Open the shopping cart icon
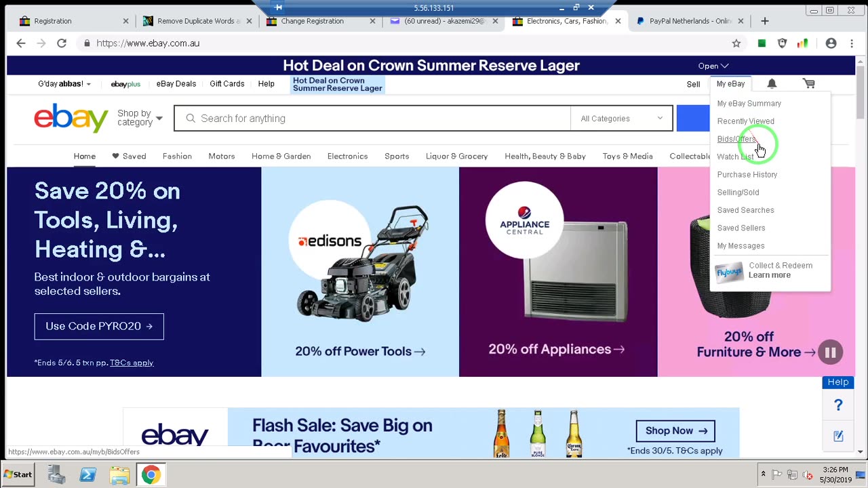 [808, 83]
